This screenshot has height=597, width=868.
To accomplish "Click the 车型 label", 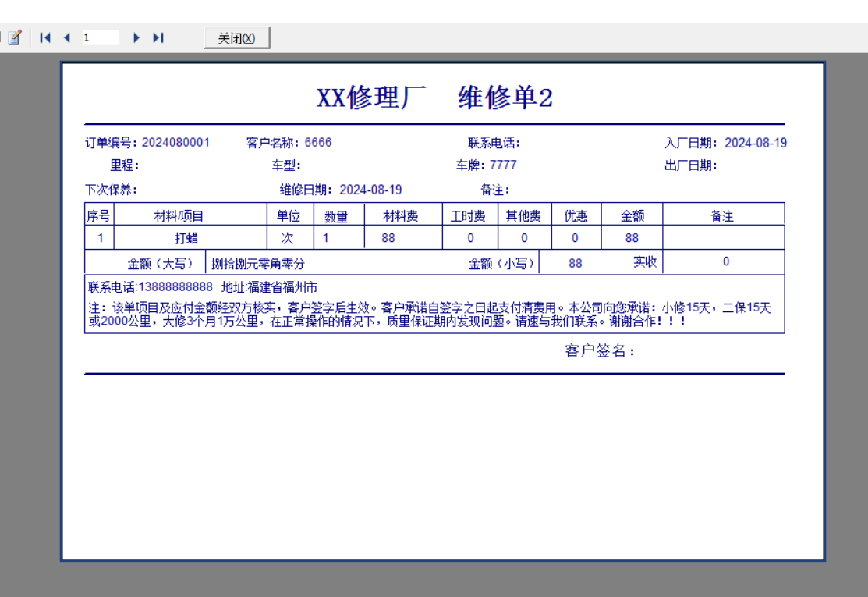I will [x=286, y=165].
